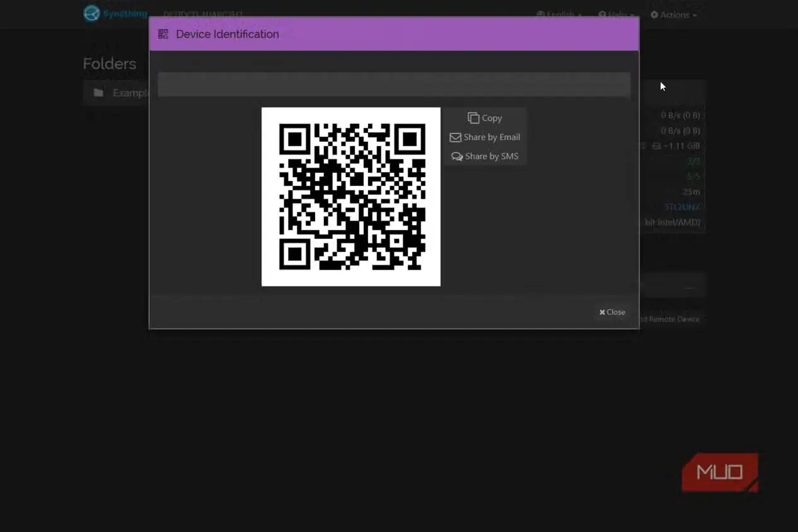The width and height of the screenshot is (798, 532).
Task: Expand the Example folder row behind dialog
Action: coord(117,93)
